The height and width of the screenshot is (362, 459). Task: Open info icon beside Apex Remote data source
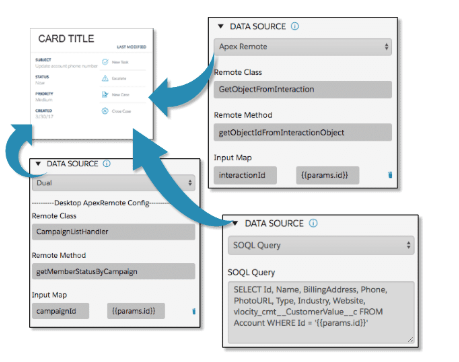tap(295, 26)
